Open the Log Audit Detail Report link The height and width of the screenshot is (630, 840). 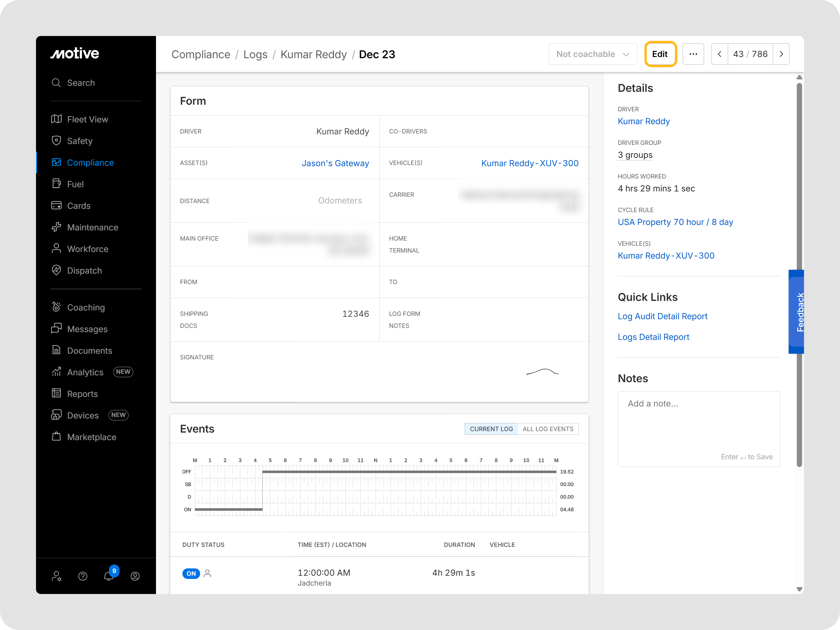[662, 316]
